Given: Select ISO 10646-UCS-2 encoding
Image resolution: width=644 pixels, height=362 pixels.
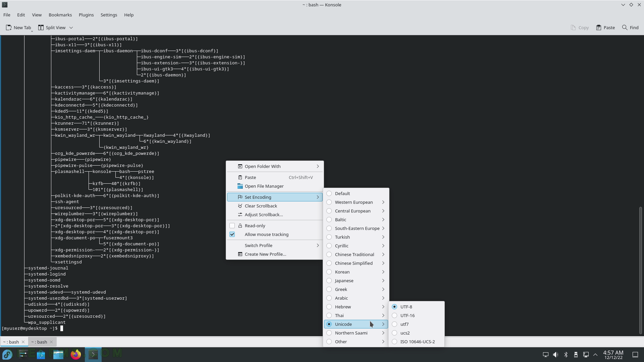Looking at the screenshot, I should (x=416, y=342).
